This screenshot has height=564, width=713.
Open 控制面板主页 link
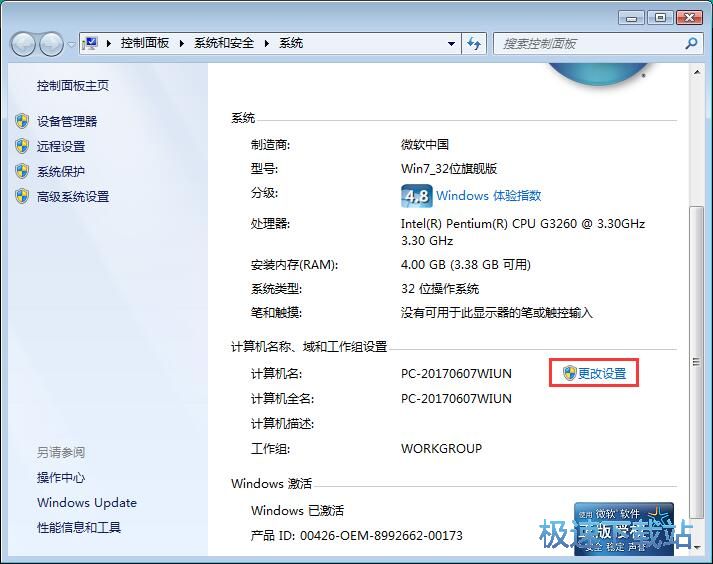(x=73, y=86)
